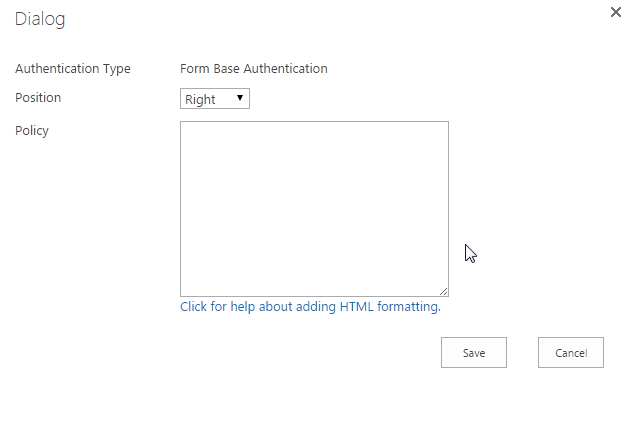The width and height of the screenshot is (632, 448).
Task: Grab the Policy text area resize handle
Action: 443,291
